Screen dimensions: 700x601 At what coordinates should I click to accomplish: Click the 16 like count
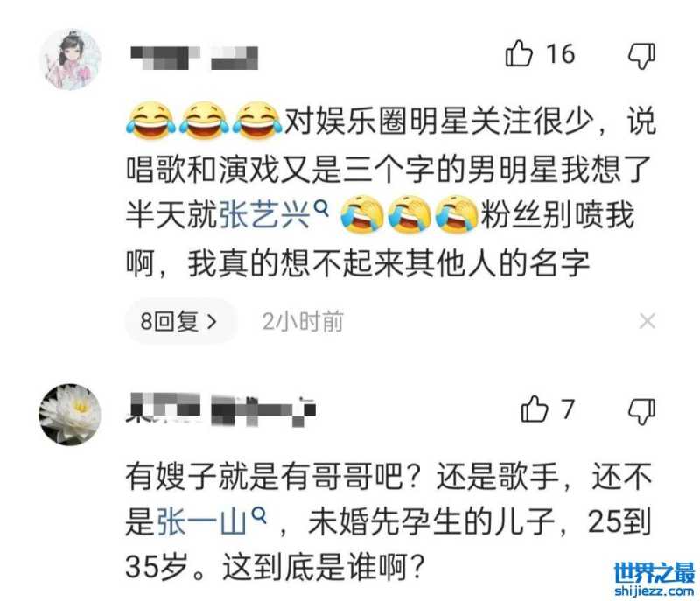(x=561, y=54)
